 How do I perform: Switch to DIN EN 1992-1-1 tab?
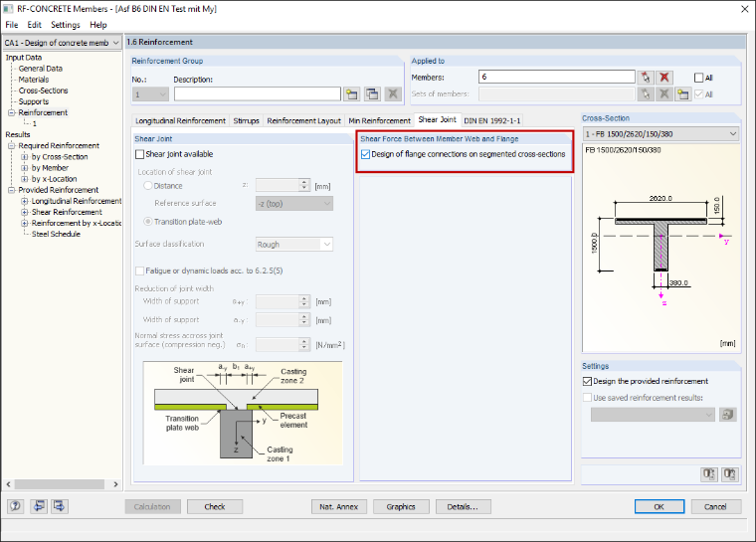(491, 120)
